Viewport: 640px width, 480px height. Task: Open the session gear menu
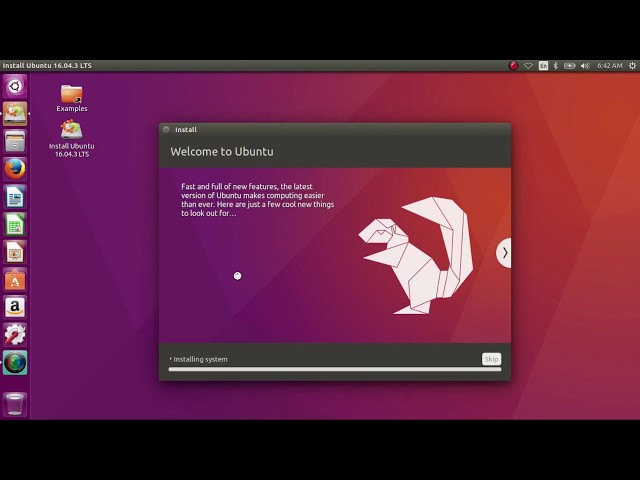(632, 66)
